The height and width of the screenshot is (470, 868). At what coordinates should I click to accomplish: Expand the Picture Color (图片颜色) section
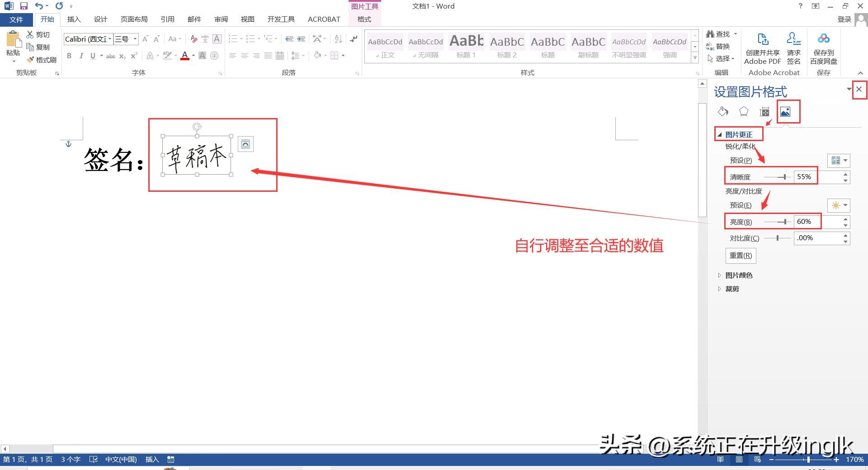[x=720, y=275]
